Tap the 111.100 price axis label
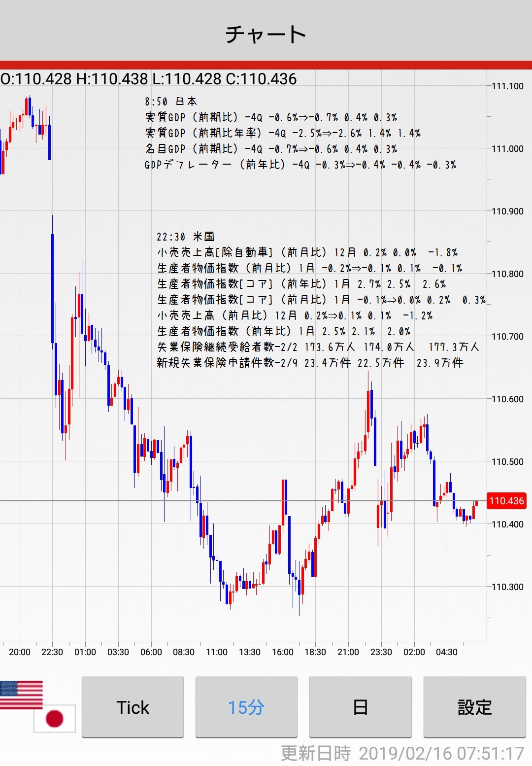This screenshot has height=766, width=532. [507, 86]
